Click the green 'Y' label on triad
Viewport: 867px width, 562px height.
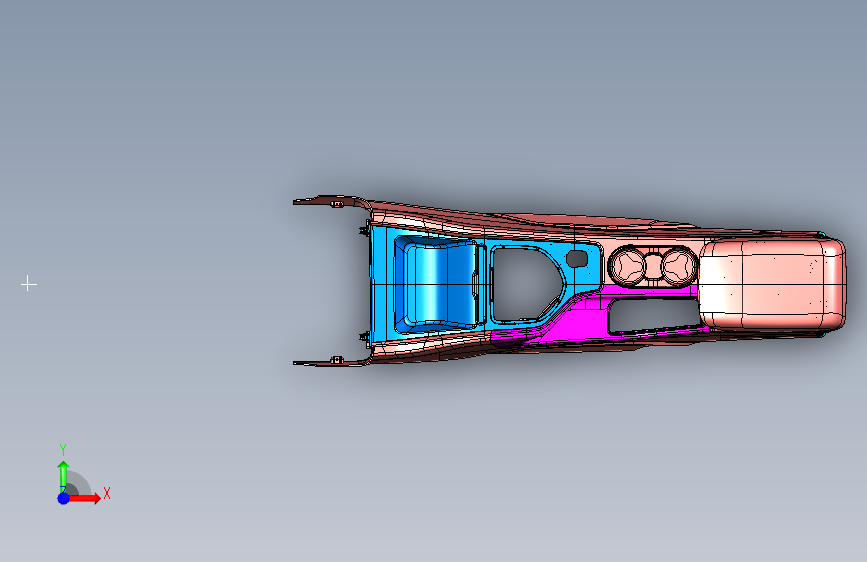63,450
